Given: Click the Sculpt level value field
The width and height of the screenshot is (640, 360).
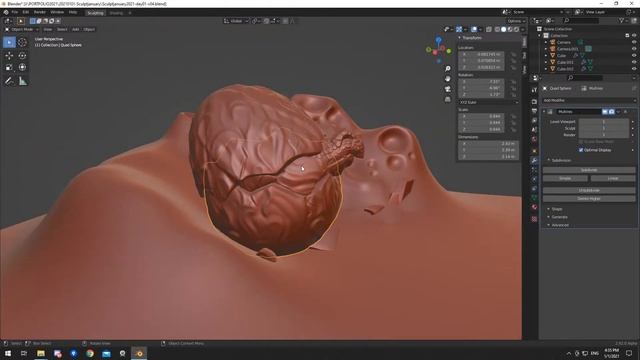Looking at the screenshot, I should (x=604, y=128).
